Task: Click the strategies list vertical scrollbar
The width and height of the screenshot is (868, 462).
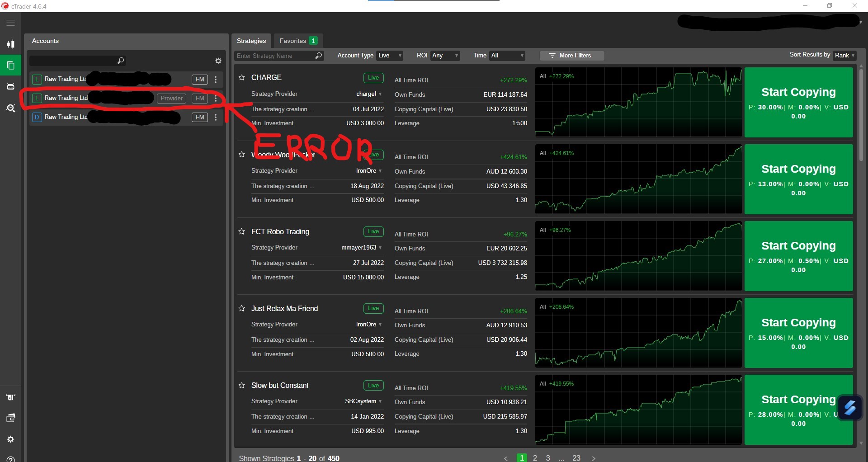Action: click(x=861, y=115)
